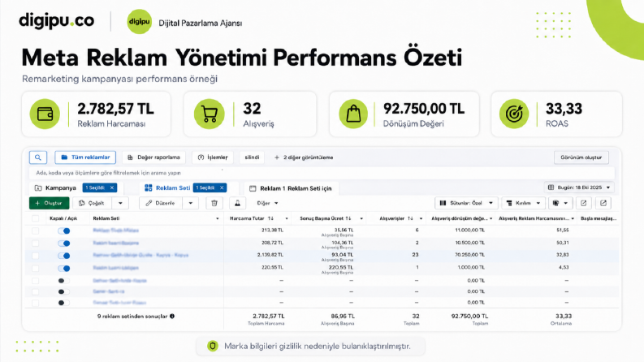Open the wallet icon on Reklam Harcaması card
644x362 pixels.
pos(45,114)
